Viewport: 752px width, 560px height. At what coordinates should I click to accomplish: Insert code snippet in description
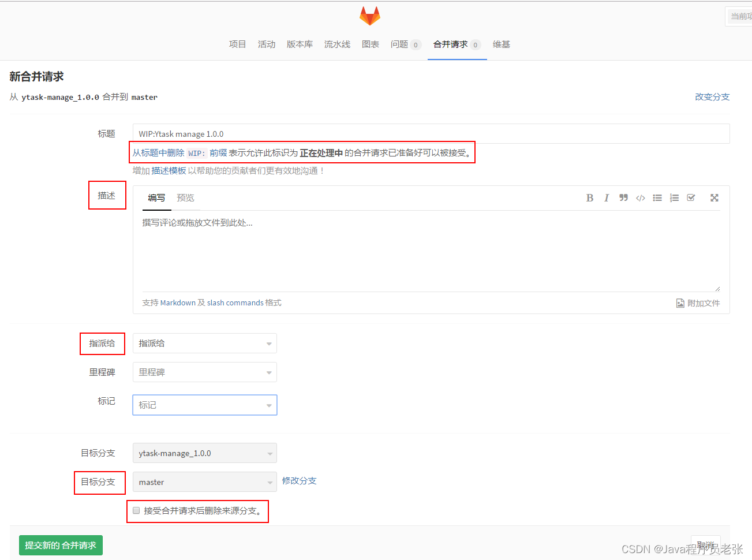click(641, 198)
